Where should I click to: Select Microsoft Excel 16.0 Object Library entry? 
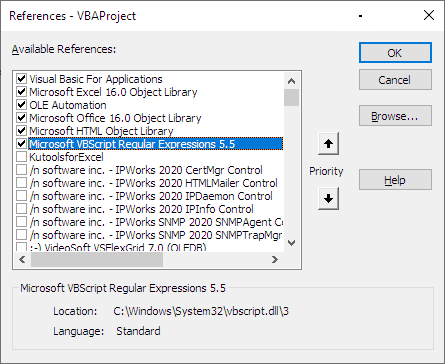[x=113, y=92]
